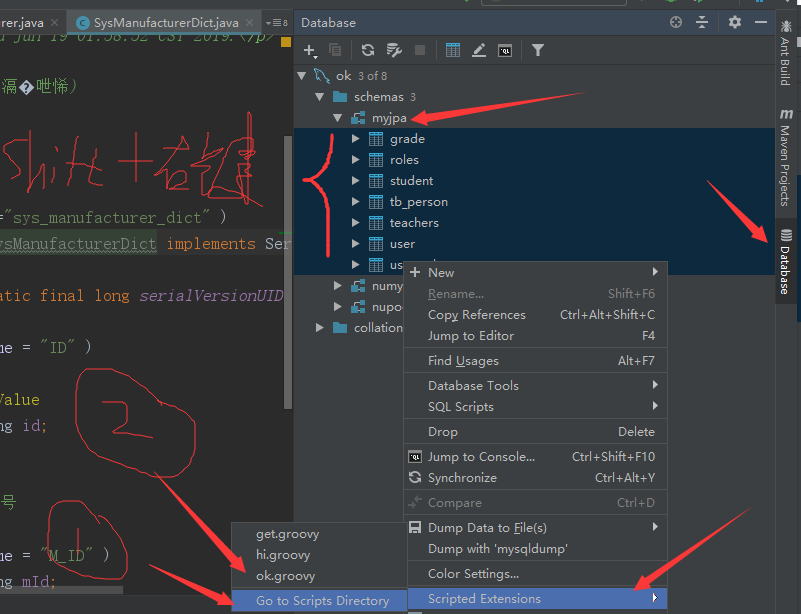Click the Refresh icon in Database toolbar
The height and width of the screenshot is (614, 801).
[x=368, y=50]
